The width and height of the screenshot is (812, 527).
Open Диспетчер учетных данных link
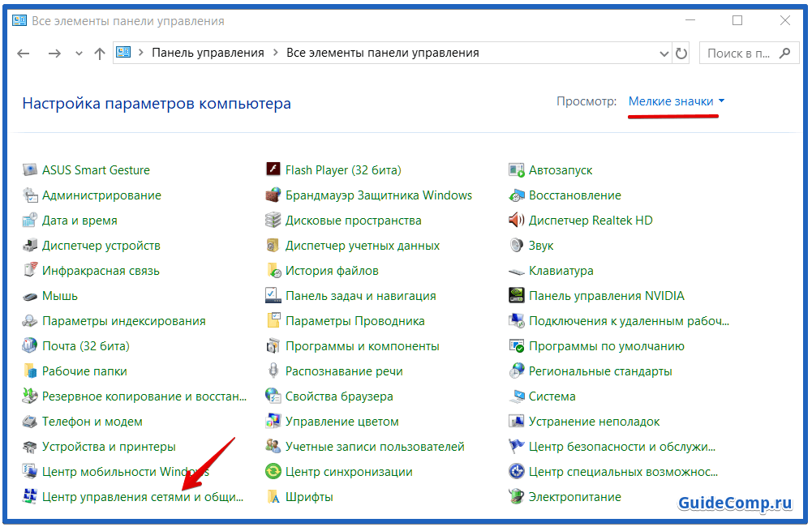point(363,246)
